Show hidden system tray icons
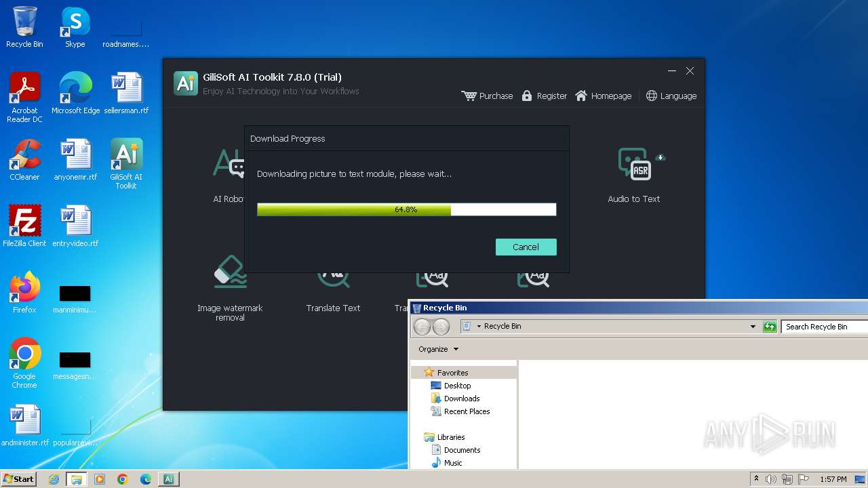Image resolution: width=868 pixels, height=488 pixels. 756,479
